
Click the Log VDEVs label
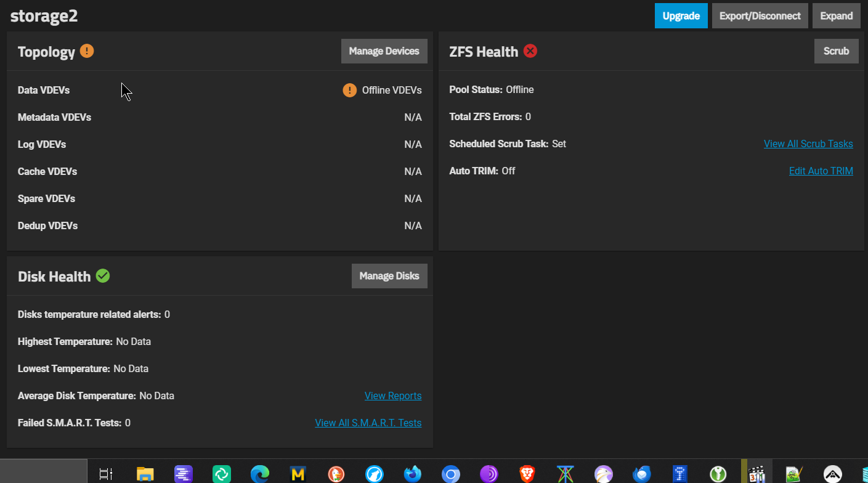click(x=42, y=144)
